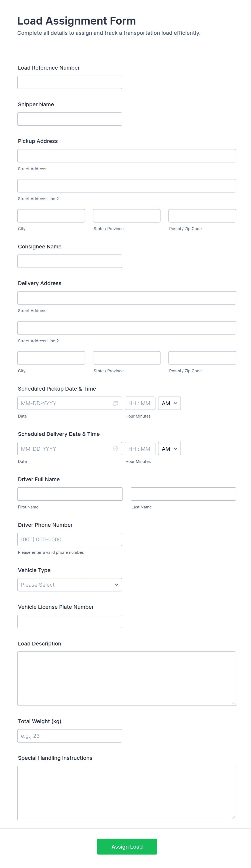251x868 pixels.
Task: Click inside the Load Description textarea
Action: [x=127, y=678]
